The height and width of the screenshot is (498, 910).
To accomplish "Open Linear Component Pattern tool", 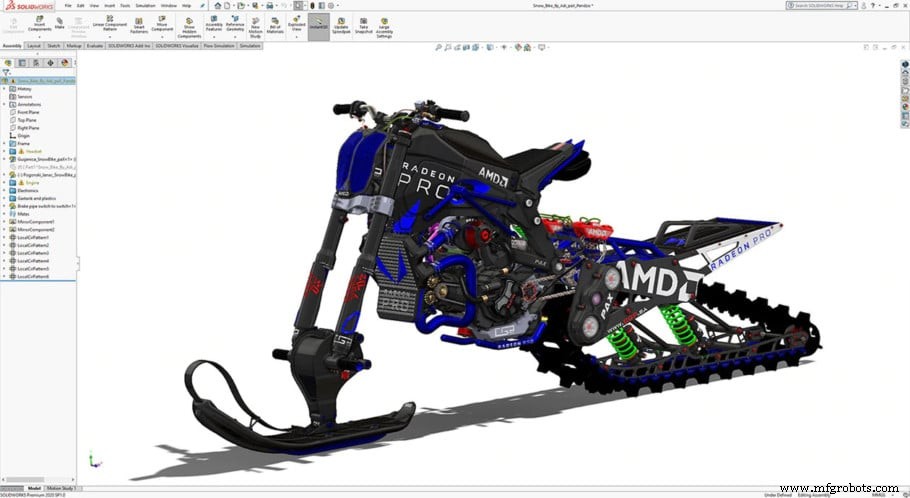I will [x=110, y=23].
